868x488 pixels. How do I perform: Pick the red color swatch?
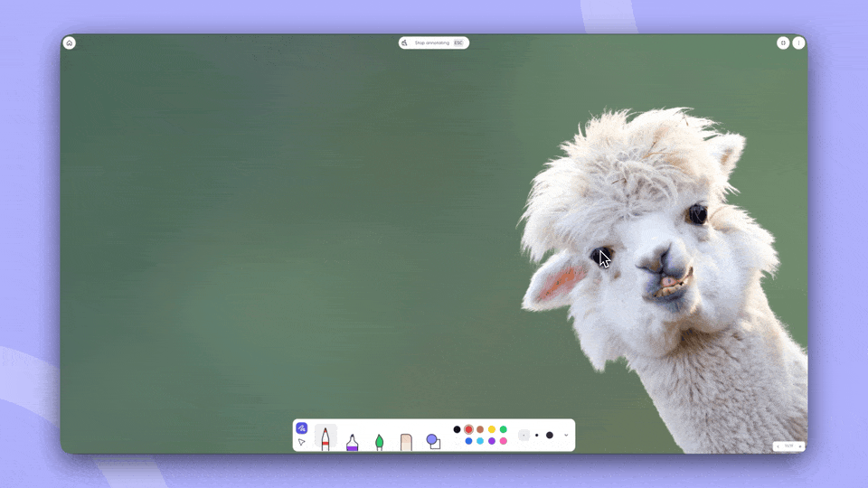[468, 429]
